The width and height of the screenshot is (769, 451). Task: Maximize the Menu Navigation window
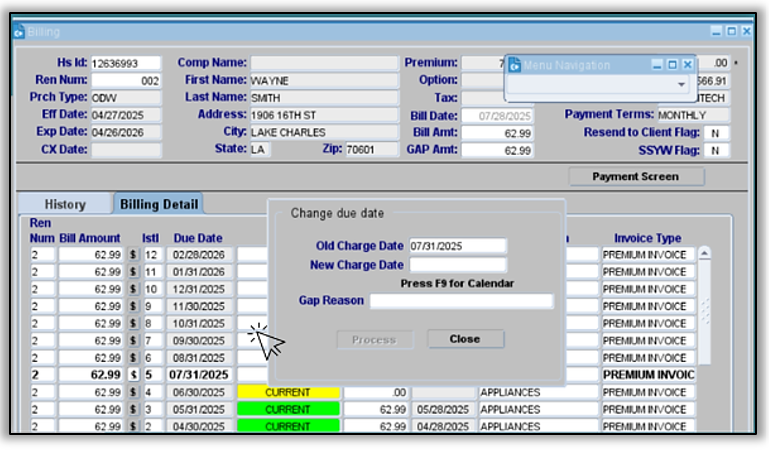tap(672, 65)
